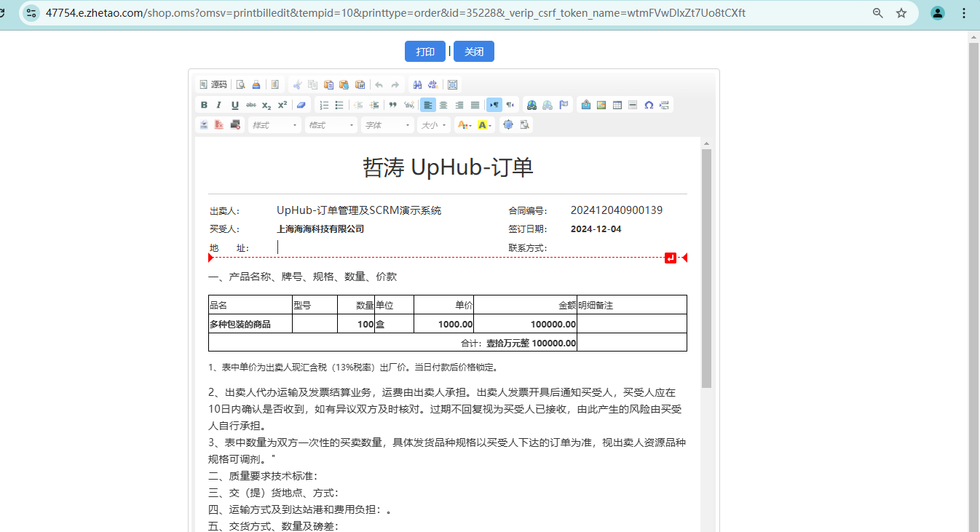Click the 源码 source code button
Screen dimensions: 980x532
(x=213, y=84)
